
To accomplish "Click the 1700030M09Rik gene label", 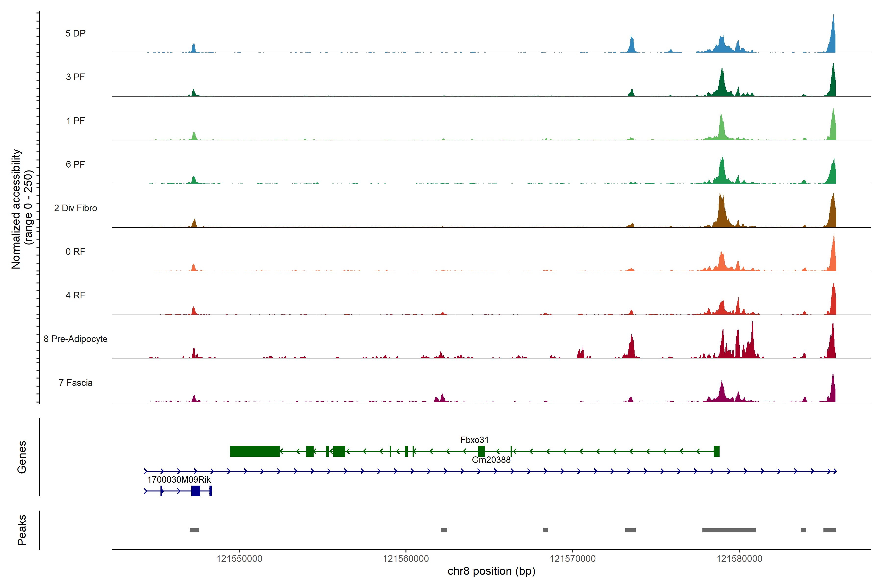I will (179, 480).
